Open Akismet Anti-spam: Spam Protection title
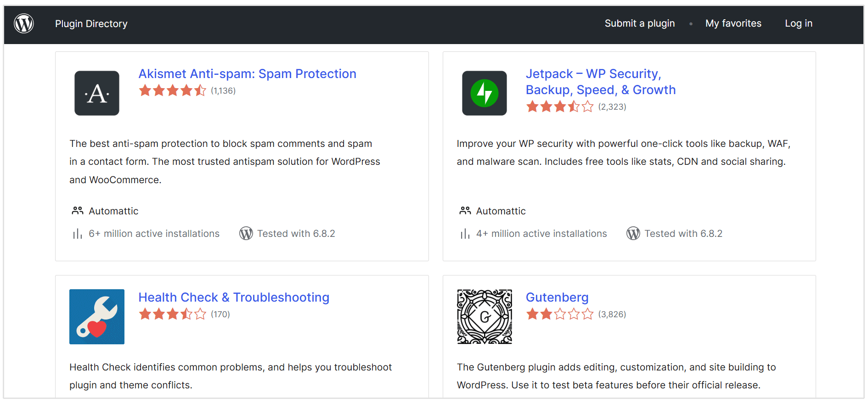This screenshot has width=868, height=404. point(247,74)
